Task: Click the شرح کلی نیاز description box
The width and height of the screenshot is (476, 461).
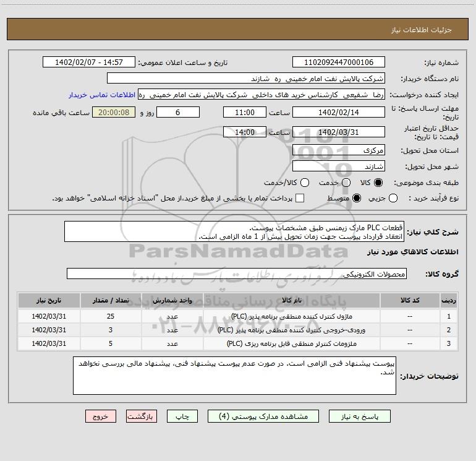Action: 234,231
